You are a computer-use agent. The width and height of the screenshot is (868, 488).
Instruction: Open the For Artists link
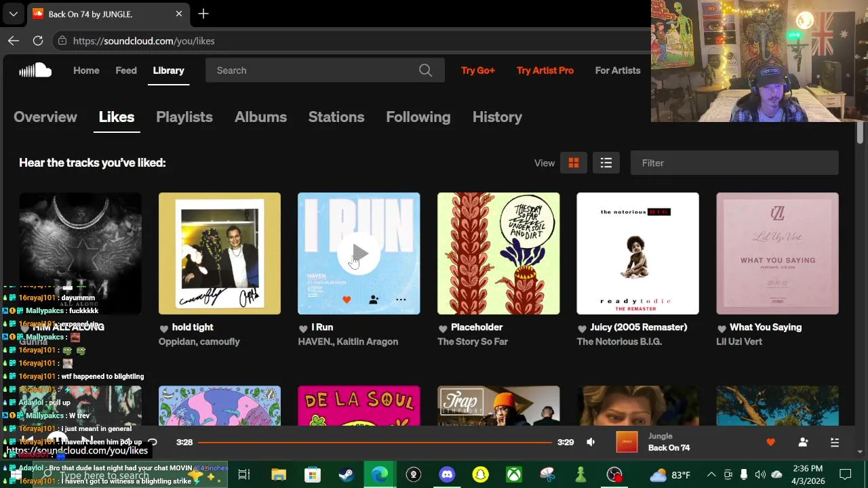[x=618, y=70]
